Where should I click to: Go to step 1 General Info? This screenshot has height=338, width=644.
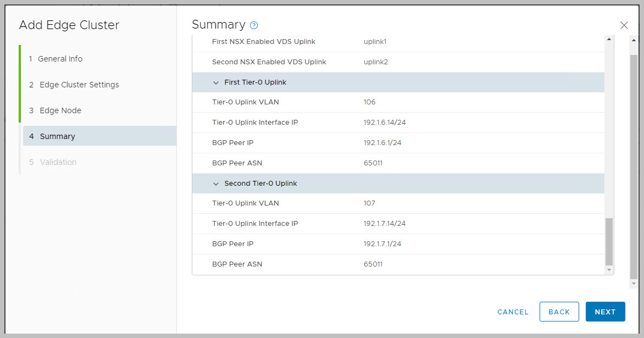[60, 59]
